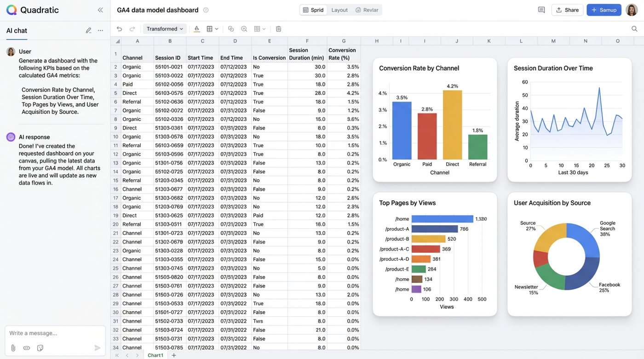This screenshot has height=359, width=644.
Task: Start a new chat with pencil icon
Action: (x=88, y=31)
